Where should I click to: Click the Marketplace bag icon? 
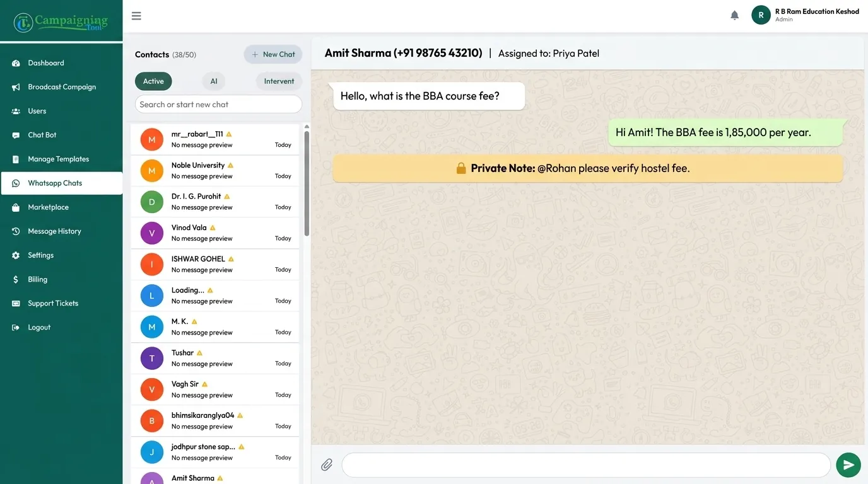click(x=16, y=207)
